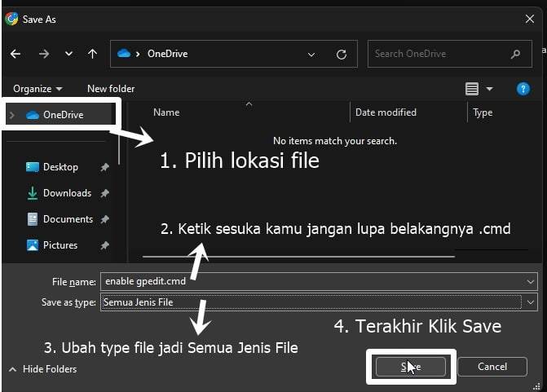Image resolution: width=547 pixels, height=392 pixels.
Task: Click the pin icon beside Downloads
Action: click(104, 193)
